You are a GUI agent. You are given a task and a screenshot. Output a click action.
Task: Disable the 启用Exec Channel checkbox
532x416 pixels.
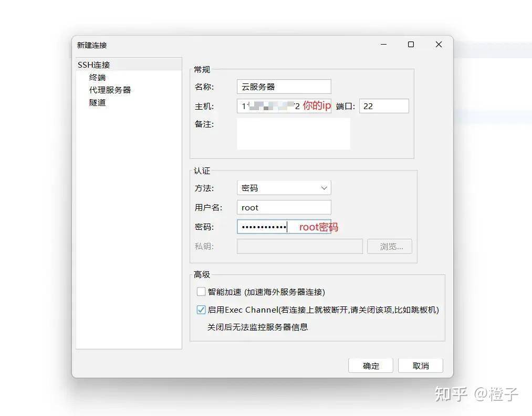[x=201, y=310]
